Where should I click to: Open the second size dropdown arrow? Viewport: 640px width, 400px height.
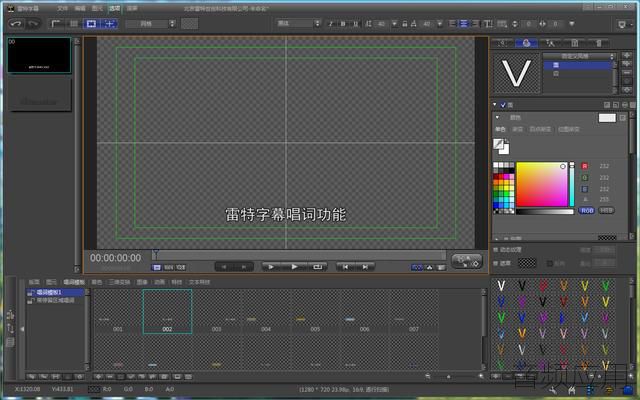(440, 24)
